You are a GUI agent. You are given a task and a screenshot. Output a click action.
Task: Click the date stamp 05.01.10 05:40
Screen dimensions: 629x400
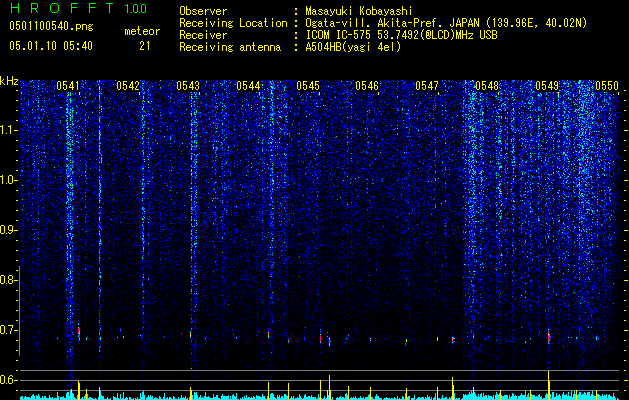pyautogui.click(x=51, y=46)
